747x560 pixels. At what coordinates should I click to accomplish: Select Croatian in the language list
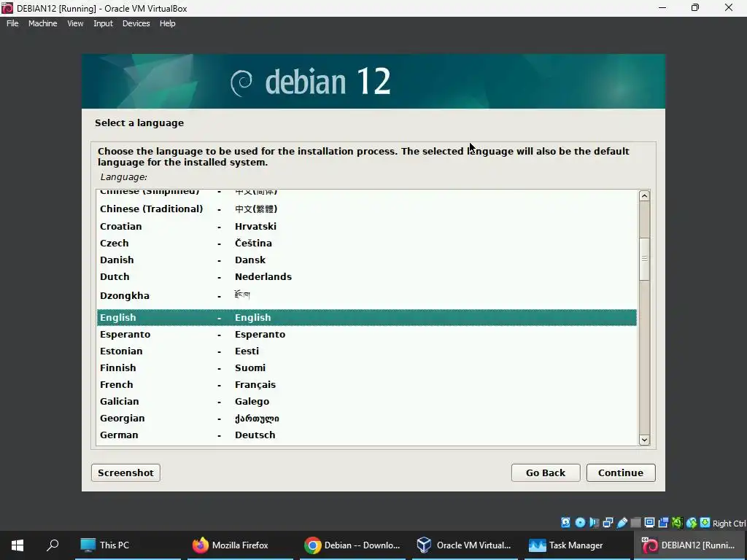point(366,226)
